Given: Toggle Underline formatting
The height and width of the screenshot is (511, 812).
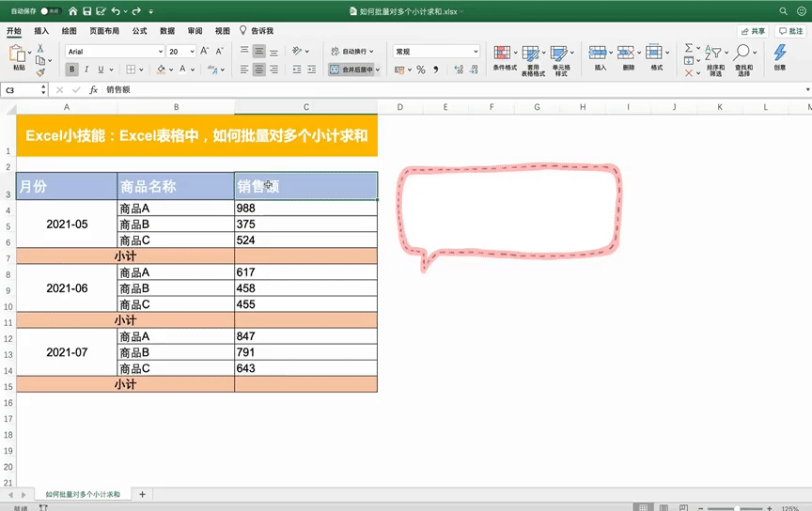Looking at the screenshot, I should tap(101, 69).
